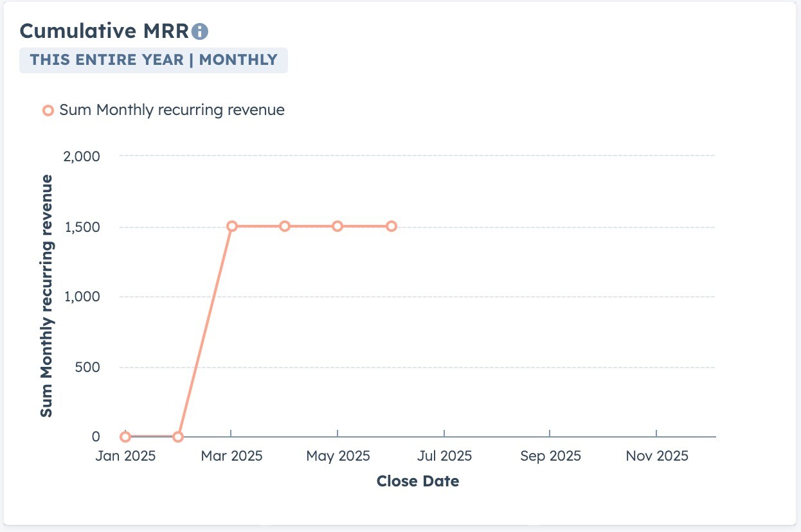Click the Nov 2025 x-axis label
The width and height of the screenshot is (801, 532).
pyautogui.click(x=657, y=456)
